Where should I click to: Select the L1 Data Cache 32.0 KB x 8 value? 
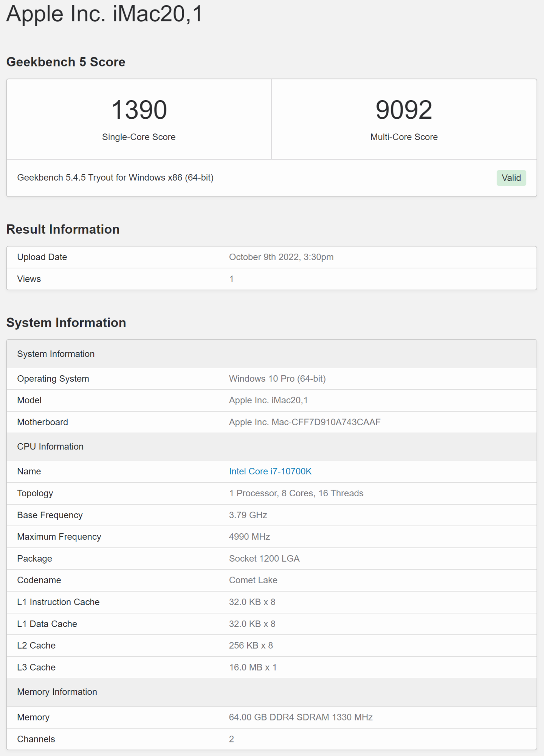point(252,624)
